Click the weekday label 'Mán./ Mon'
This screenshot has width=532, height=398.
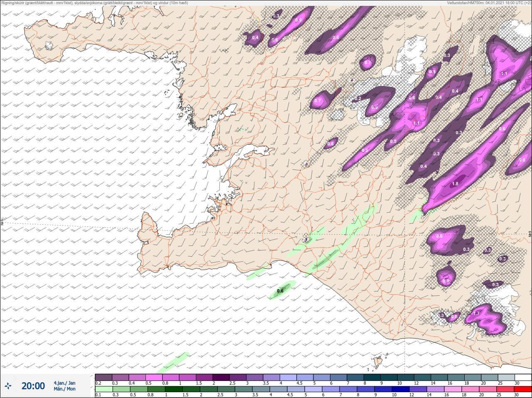64,389
